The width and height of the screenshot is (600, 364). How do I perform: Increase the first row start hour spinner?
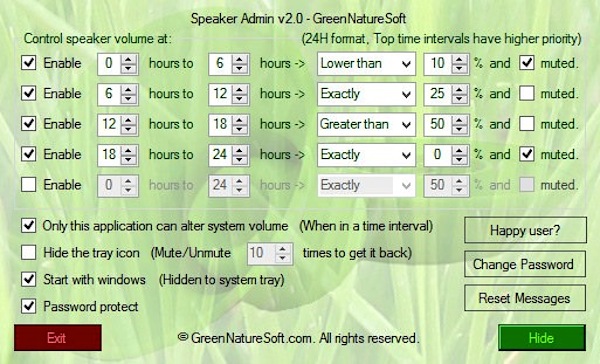(x=129, y=59)
